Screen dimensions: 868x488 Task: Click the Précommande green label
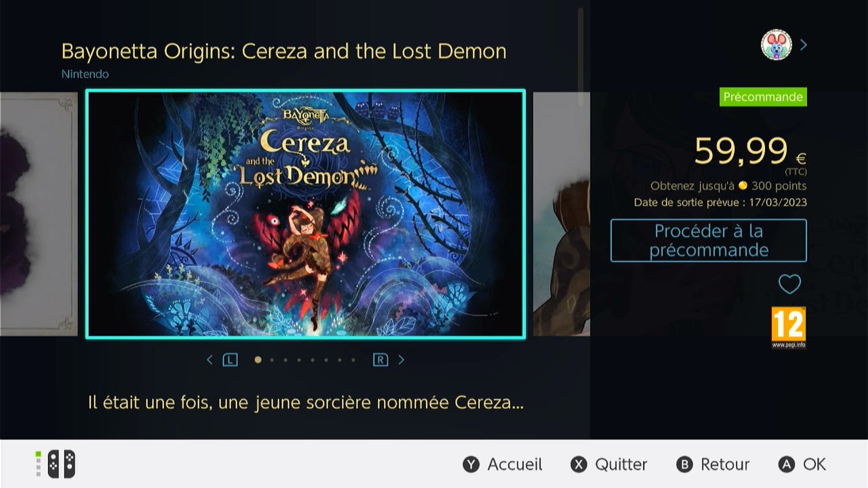(x=763, y=97)
